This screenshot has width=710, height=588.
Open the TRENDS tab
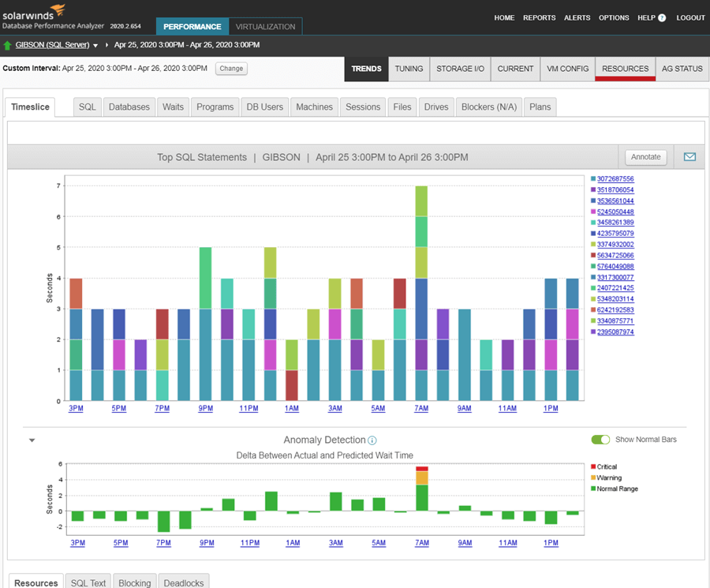click(366, 69)
